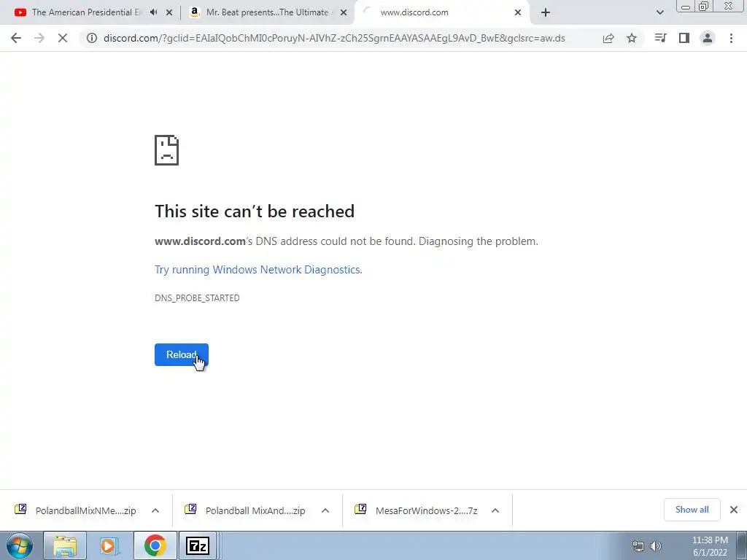Close the www.discord.com tab
The height and width of the screenshot is (560, 747).
click(518, 12)
